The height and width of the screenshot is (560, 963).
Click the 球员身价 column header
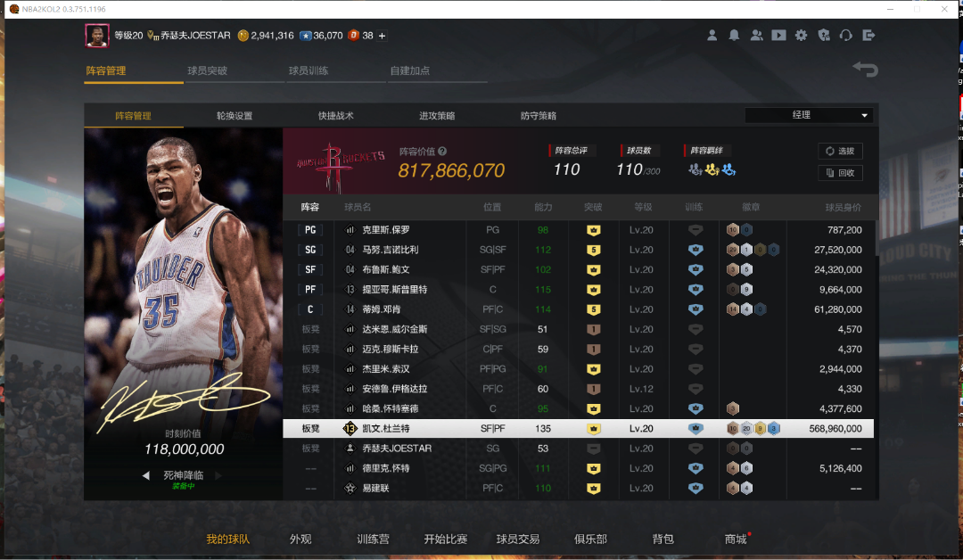point(843,208)
